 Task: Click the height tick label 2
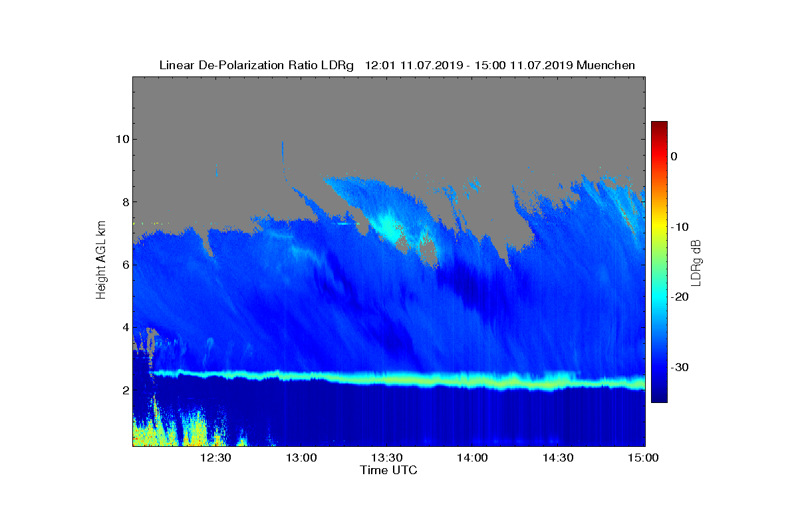coord(125,390)
